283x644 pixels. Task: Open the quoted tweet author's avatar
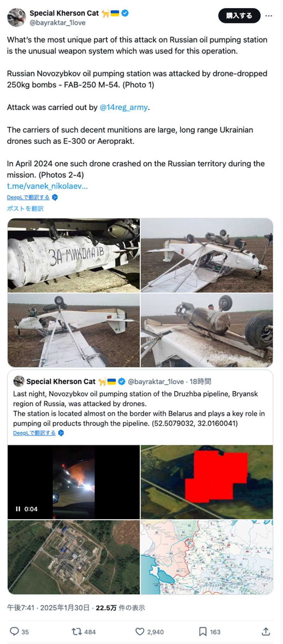(x=19, y=382)
